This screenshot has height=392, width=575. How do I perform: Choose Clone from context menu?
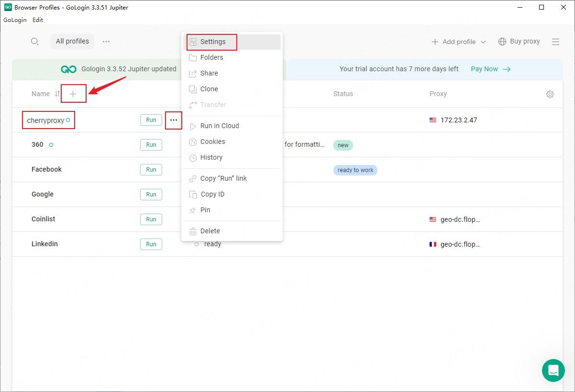(209, 89)
